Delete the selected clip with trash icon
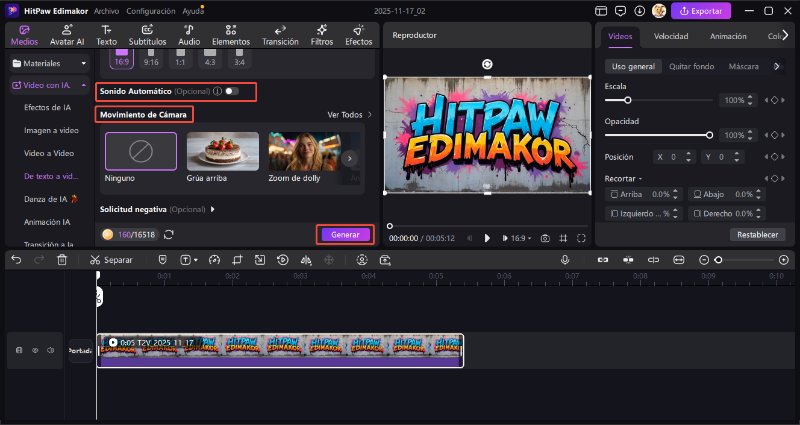 click(x=62, y=260)
